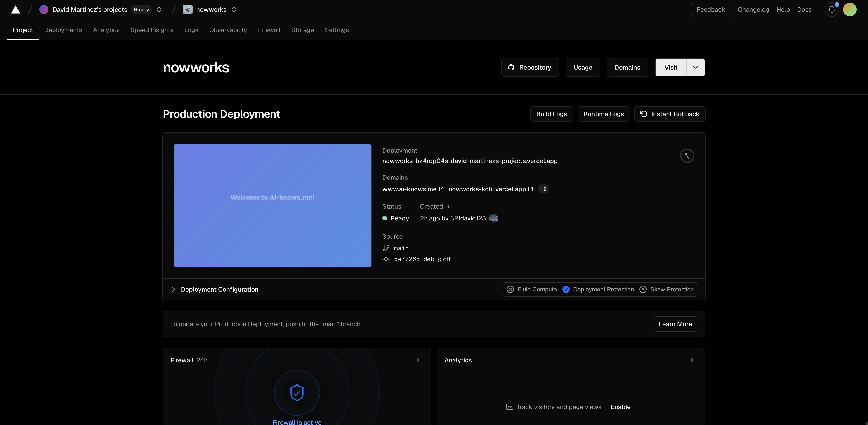868x425 pixels.
Task: Open the Visit button dropdown arrow
Action: point(696,67)
